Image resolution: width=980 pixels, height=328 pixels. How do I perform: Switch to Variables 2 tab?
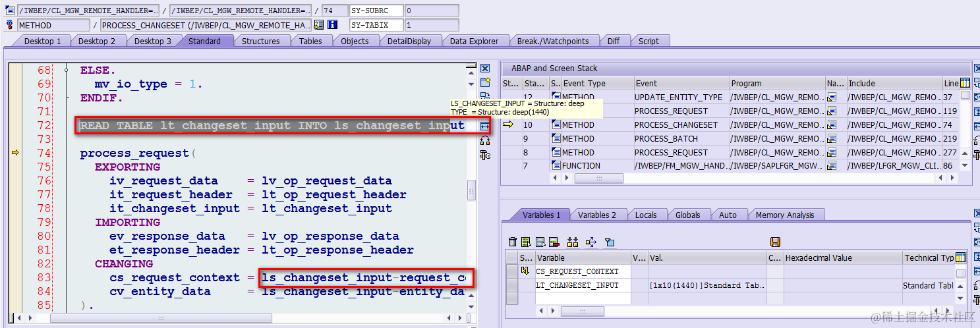click(x=597, y=215)
